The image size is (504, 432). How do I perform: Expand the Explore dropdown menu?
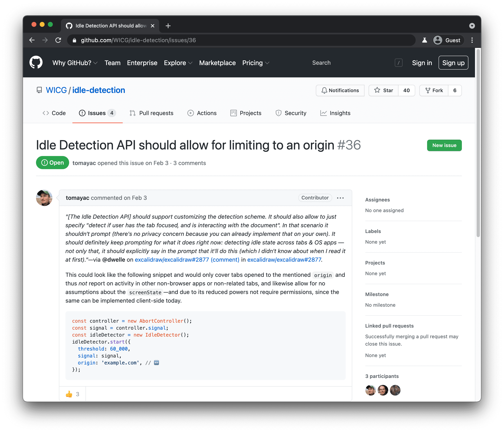click(x=178, y=63)
